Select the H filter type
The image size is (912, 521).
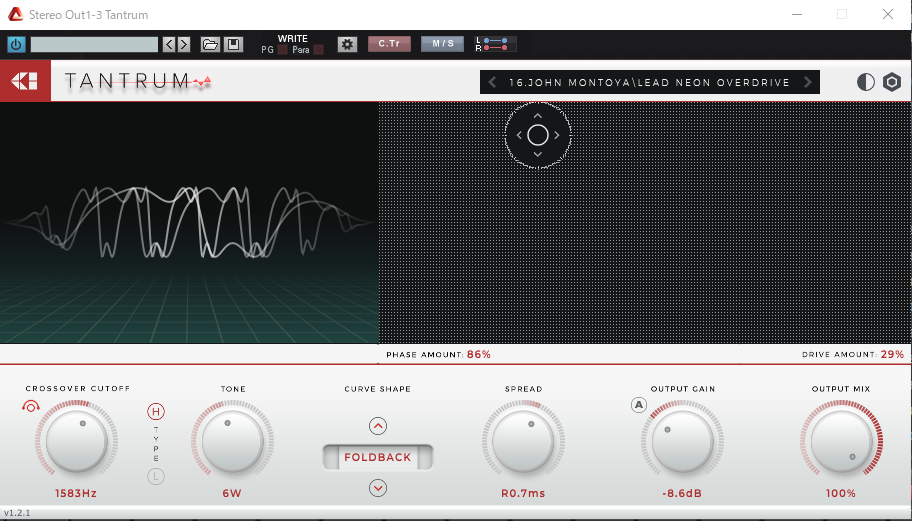pos(155,412)
